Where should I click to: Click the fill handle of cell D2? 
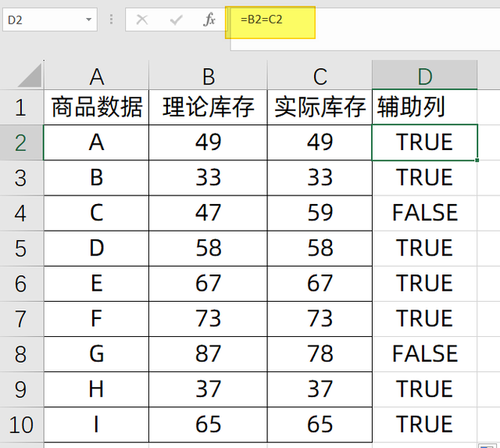(477, 160)
